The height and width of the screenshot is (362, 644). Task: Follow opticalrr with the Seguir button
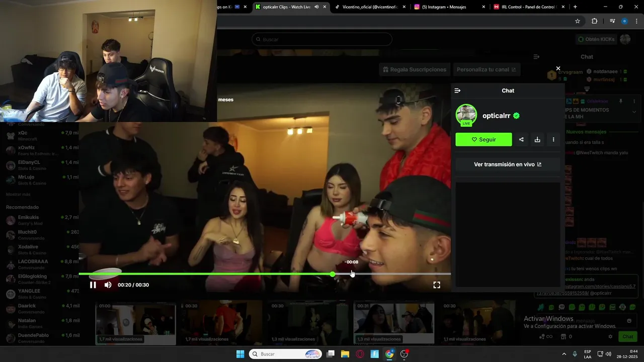pos(484,140)
